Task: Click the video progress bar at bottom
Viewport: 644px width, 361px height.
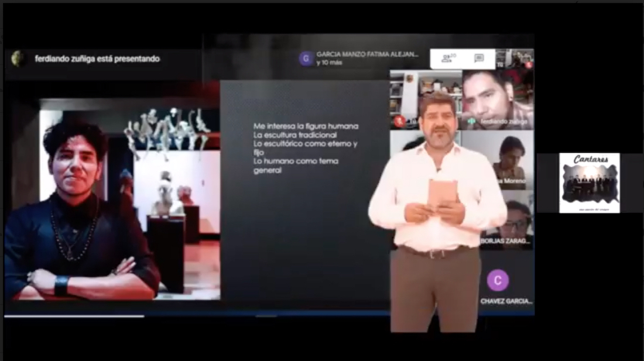Action: coord(269,316)
